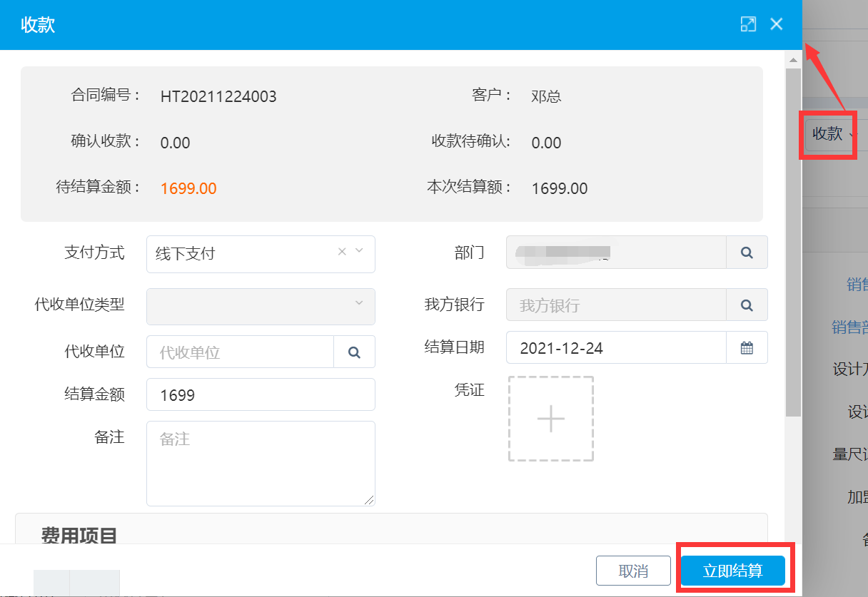Click the 代收单位 input field
868x597 pixels.
tap(240, 352)
